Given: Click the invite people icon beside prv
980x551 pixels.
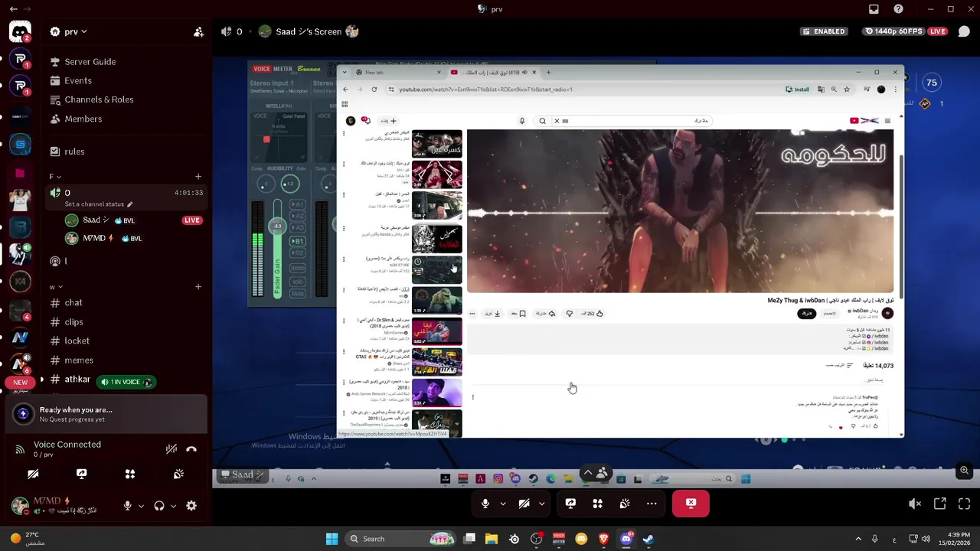Looking at the screenshot, I should 198,31.
